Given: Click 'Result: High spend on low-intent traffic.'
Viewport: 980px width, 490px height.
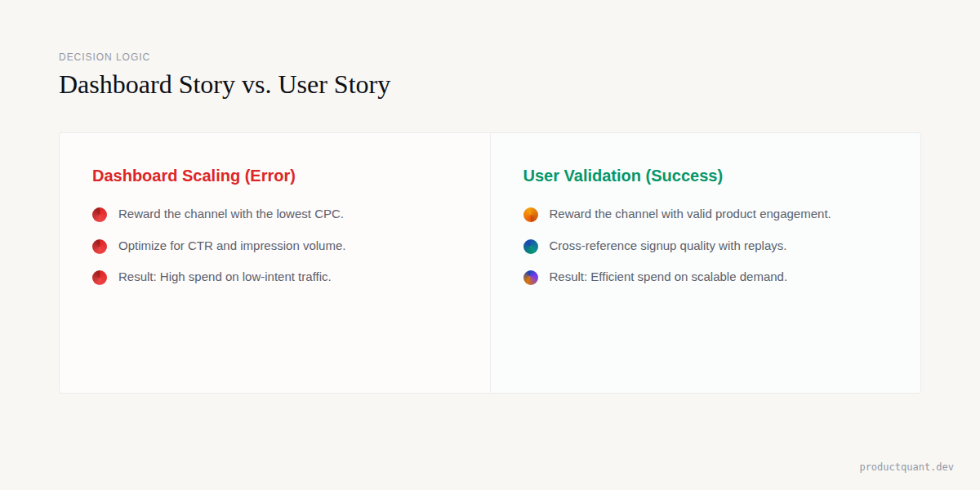Looking at the screenshot, I should coord(225,277).
